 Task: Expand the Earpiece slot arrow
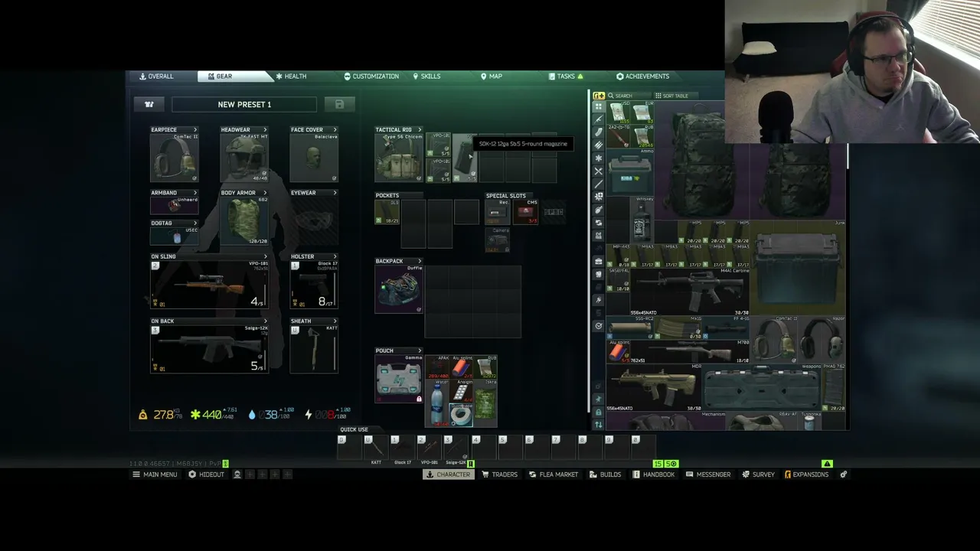tap(195, 130)
